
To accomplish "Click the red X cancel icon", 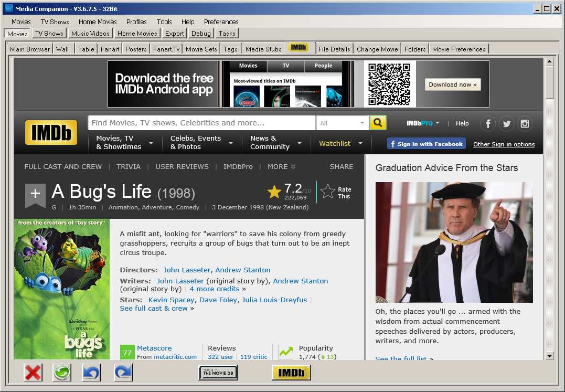I will coord(33,372).
